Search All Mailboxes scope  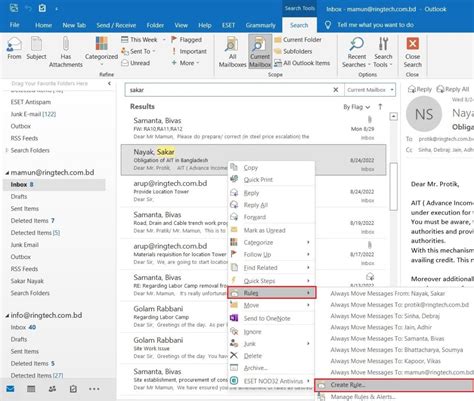(x=232, y=52)
